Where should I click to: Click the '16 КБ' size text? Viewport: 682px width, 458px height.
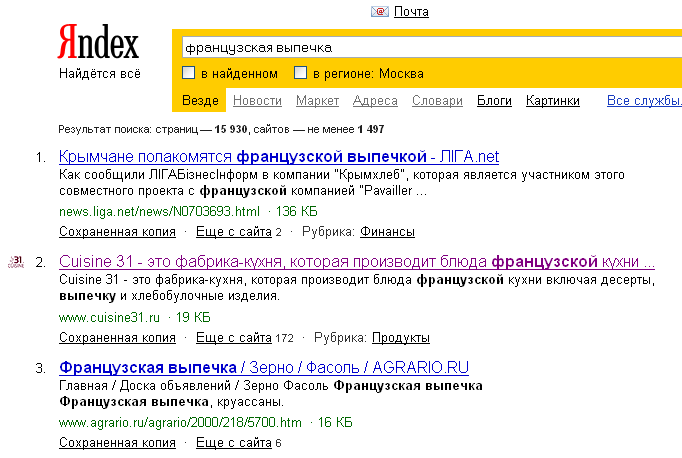335,423
